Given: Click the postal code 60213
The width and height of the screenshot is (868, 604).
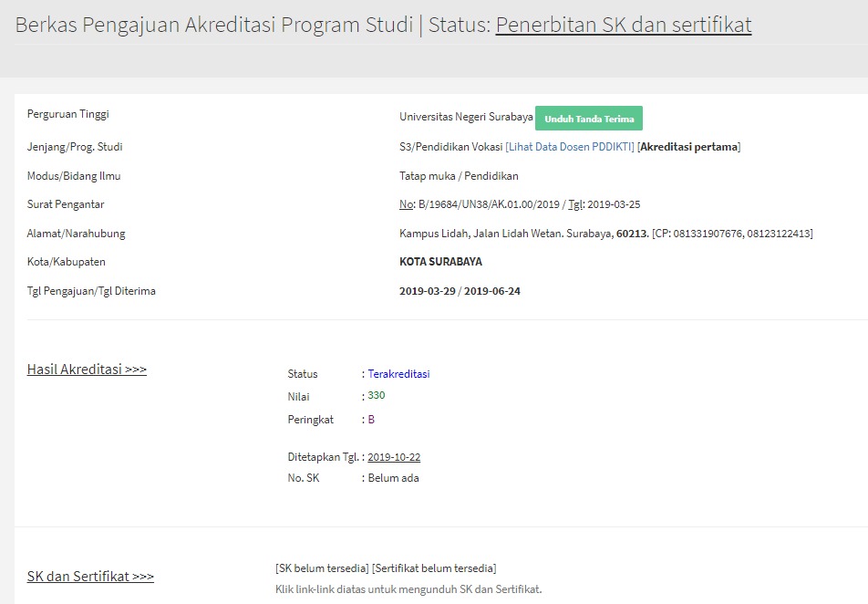Looking at the screenshot, I should point(632,234).
